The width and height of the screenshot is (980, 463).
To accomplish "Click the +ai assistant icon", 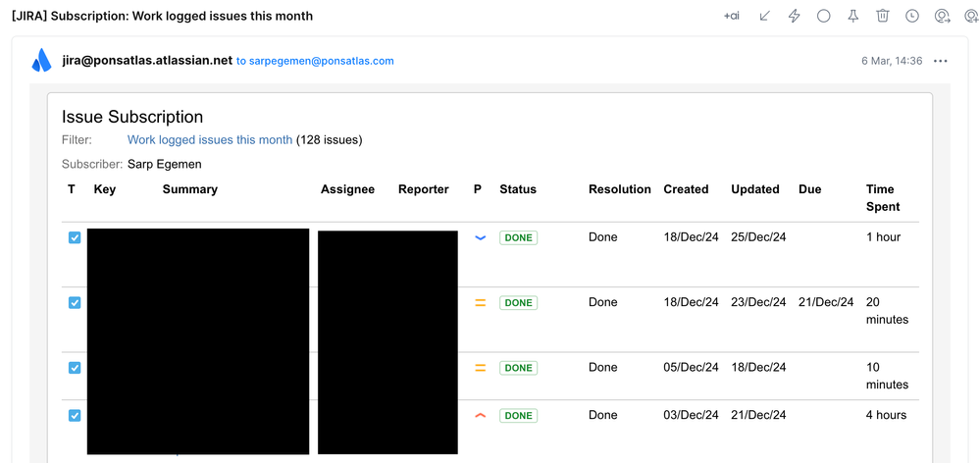I will 731,17.
